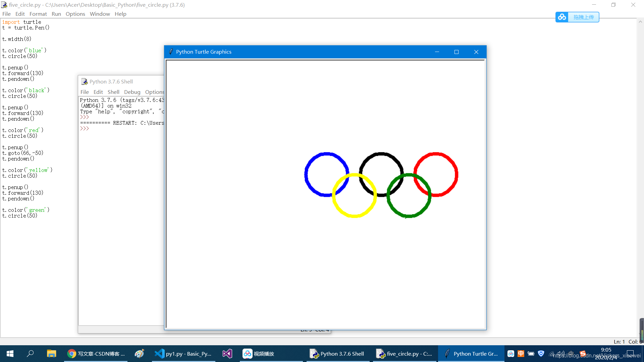Image resolution: width=644 pixels, height=362 pixels.
Task: Open the Run menu in editor
Action: tap(56, 14)
